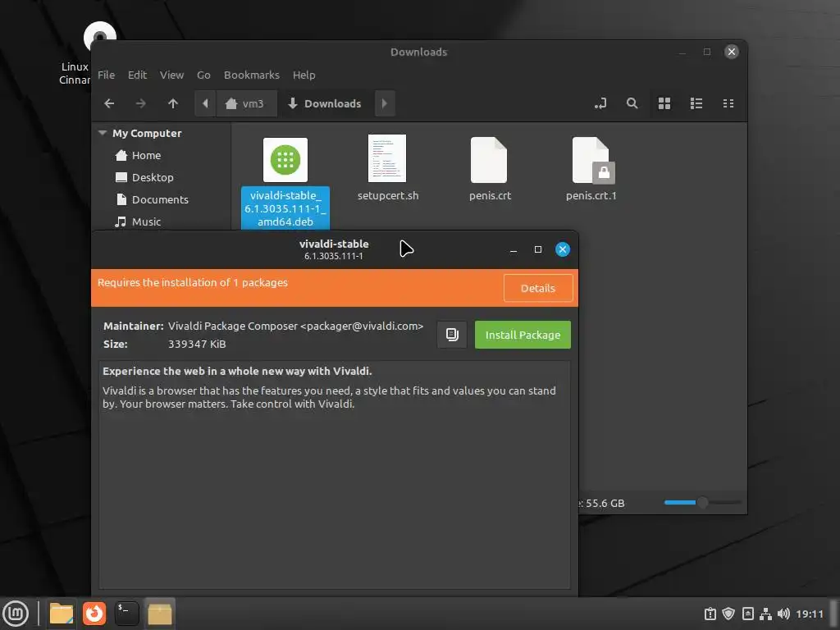
Task: Go up to parent folder
Action: pyautogui.click(x=172, y=103)
